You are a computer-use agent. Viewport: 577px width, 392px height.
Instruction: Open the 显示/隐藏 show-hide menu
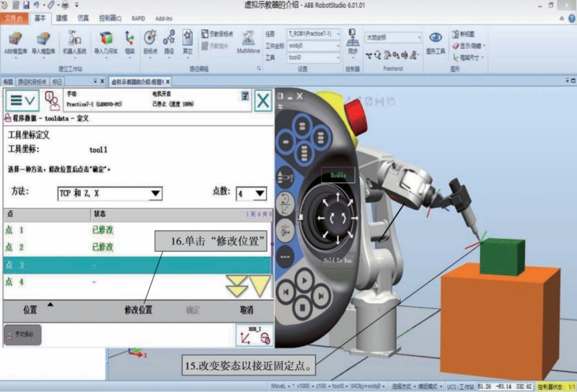469,46
